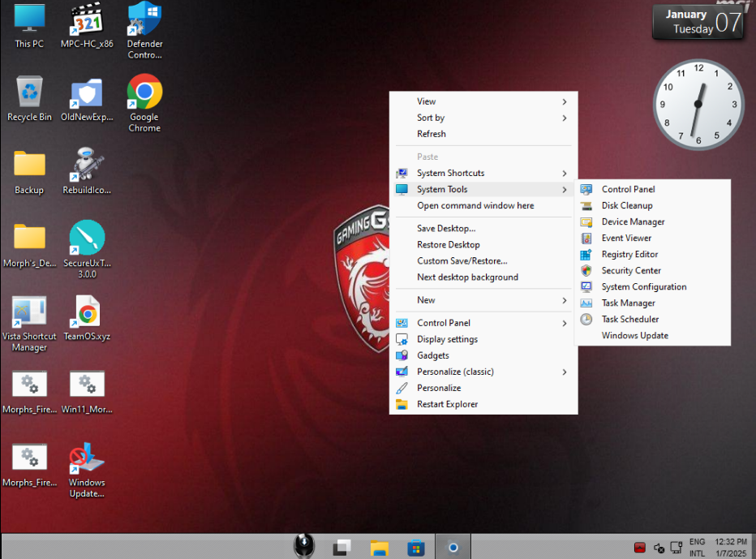Launch Google Chrome from desktop

[x=144, y=103]
